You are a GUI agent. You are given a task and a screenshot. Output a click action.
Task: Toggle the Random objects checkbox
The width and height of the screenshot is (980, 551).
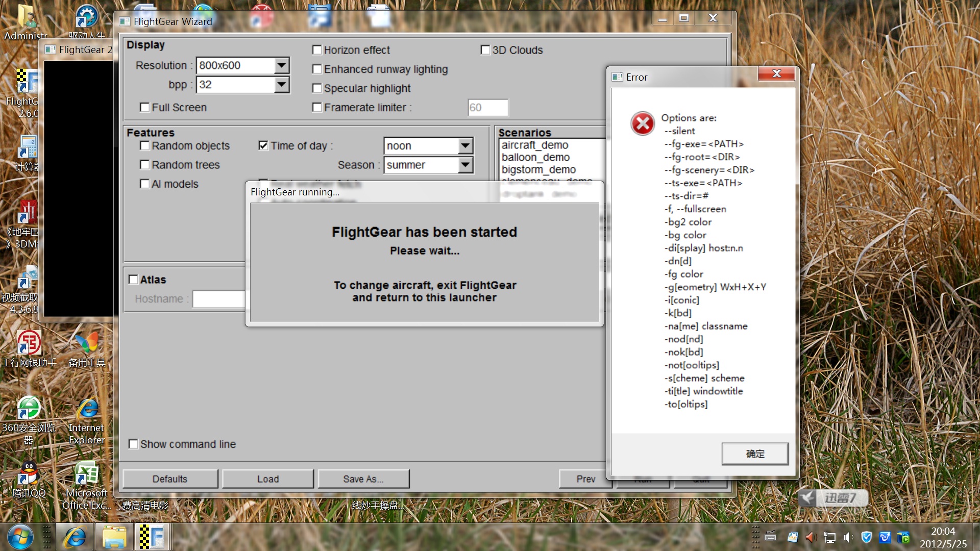coord(145,146)
